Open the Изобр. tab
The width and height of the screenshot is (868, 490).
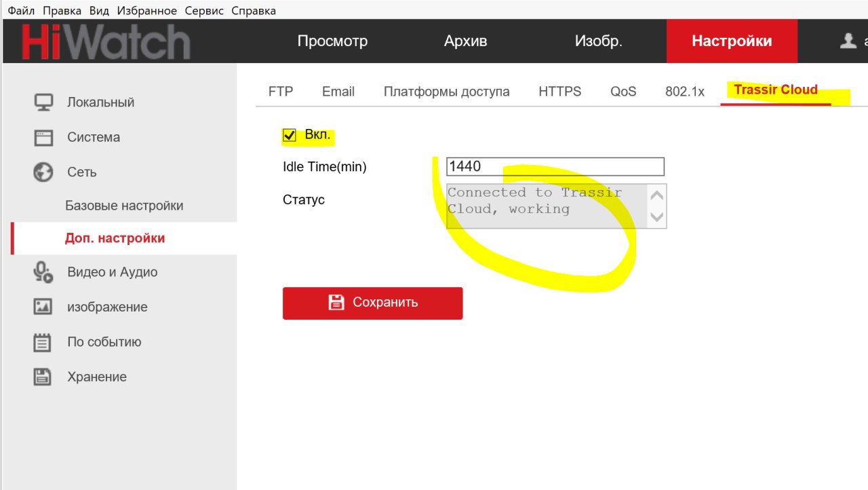599,41
